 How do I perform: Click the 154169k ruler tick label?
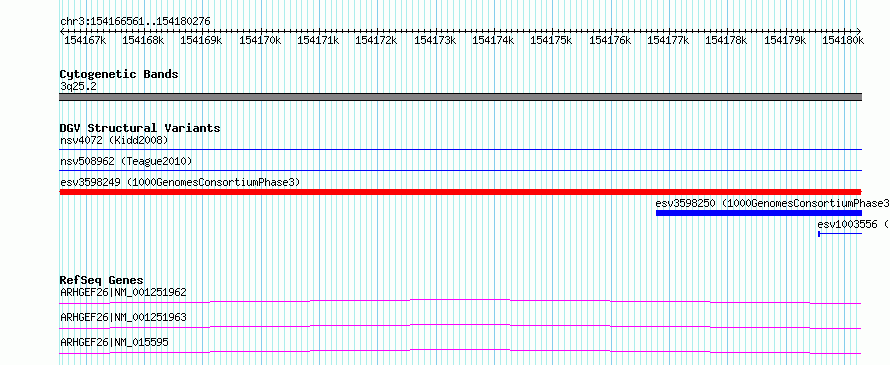coord(201,41)
